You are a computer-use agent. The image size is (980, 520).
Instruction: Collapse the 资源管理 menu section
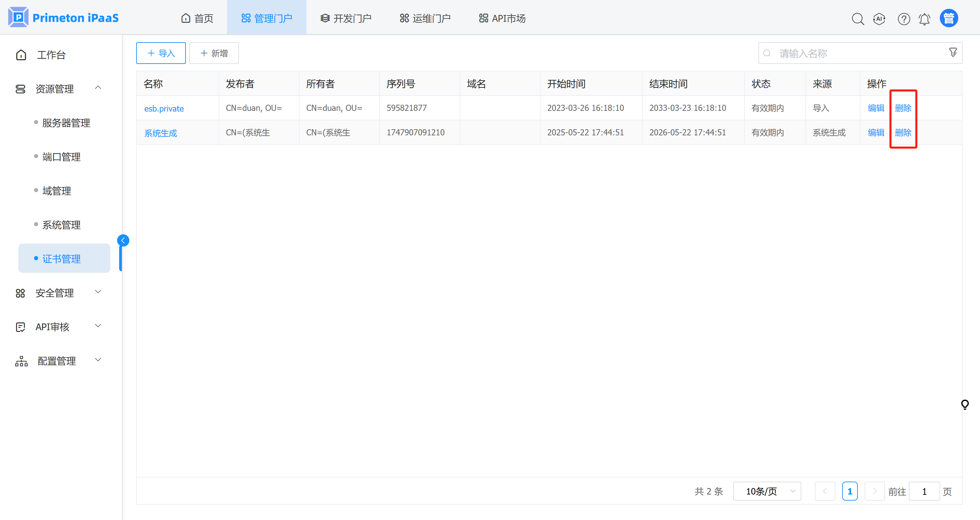pos(98,88)
